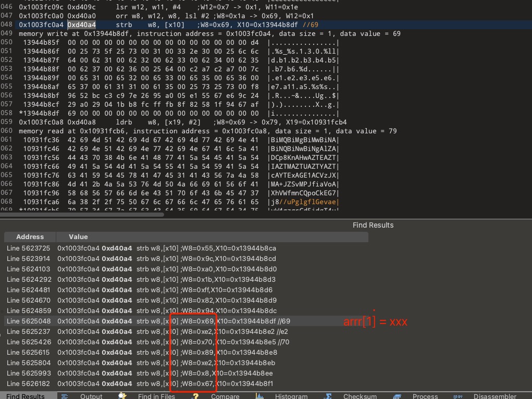Select result row Line 5623914
Image resolution: width=532 pixels, height=399 pixels.
[x=186, y=258]
